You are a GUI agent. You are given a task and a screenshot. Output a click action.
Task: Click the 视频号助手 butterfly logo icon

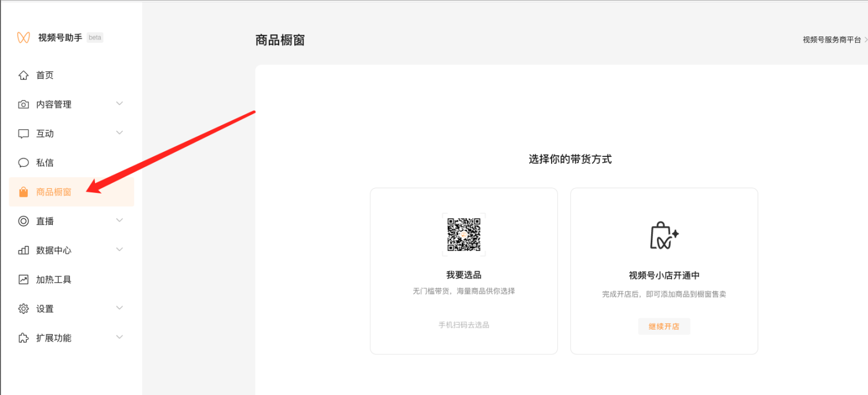[23, 38]
